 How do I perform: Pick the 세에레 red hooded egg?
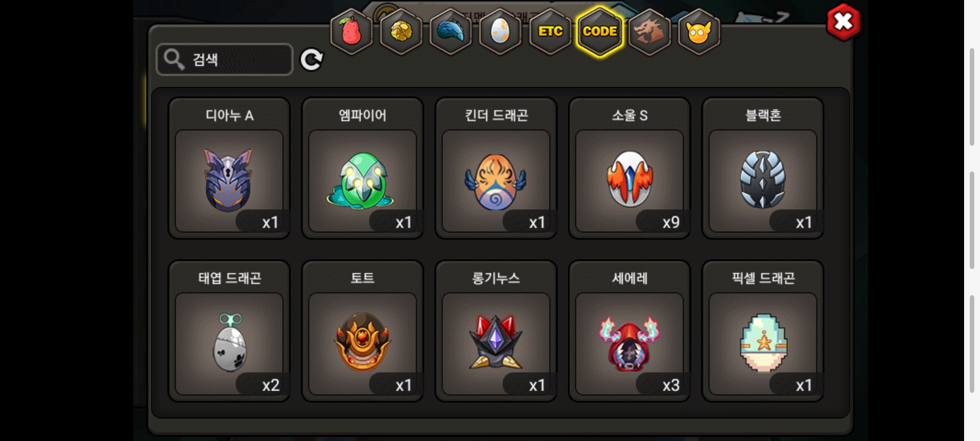click(x=629, y=331)
